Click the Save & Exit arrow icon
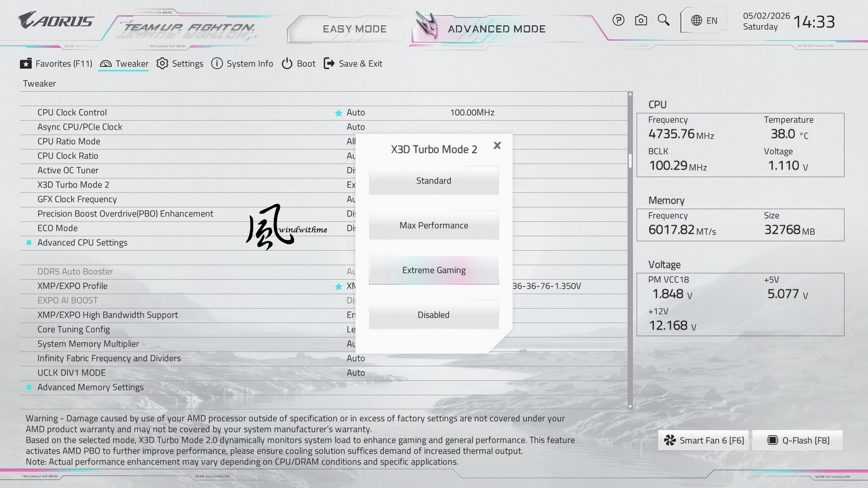 (x=329, y=63)
